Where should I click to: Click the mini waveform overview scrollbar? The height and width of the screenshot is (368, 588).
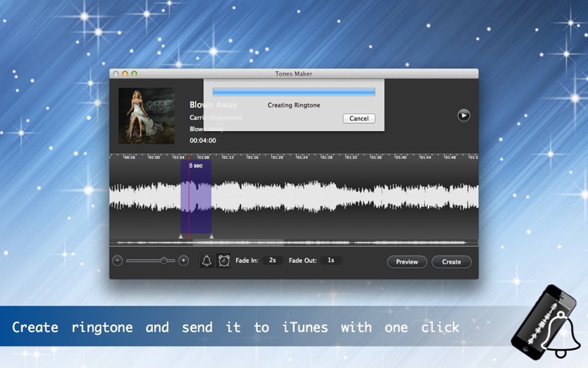click(294, 242)
